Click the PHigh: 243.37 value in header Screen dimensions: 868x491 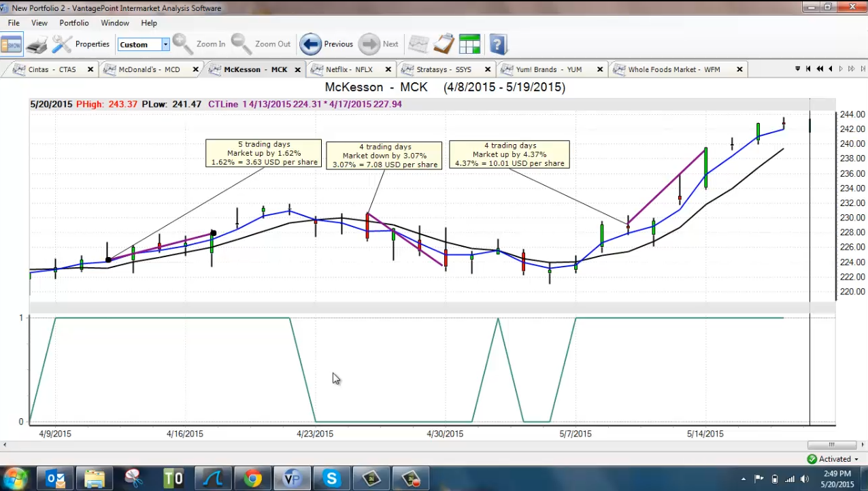(x=107, y=104)
